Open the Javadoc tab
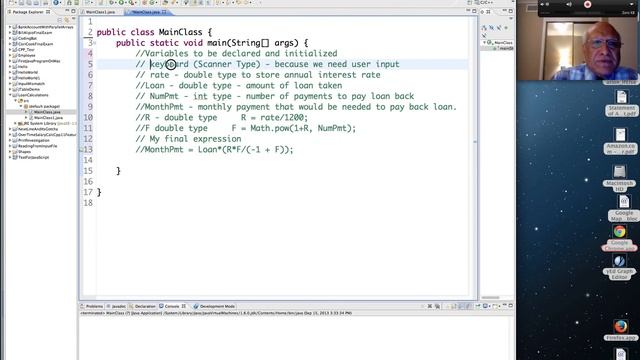Screen dimensions: 640x360 tap(116, 306)
